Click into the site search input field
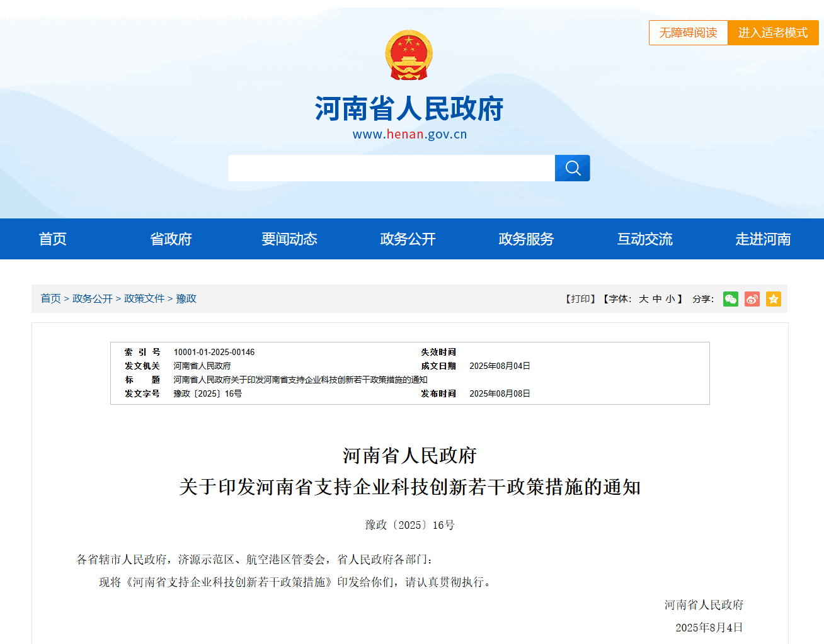Screen dimensions: 824x644 (391, 168)
